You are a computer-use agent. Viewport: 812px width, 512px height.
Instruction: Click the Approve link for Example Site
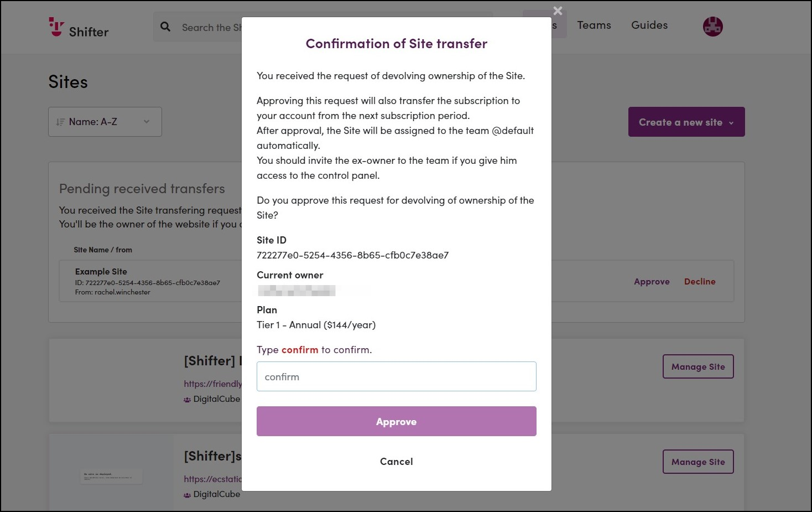(652, 282)
